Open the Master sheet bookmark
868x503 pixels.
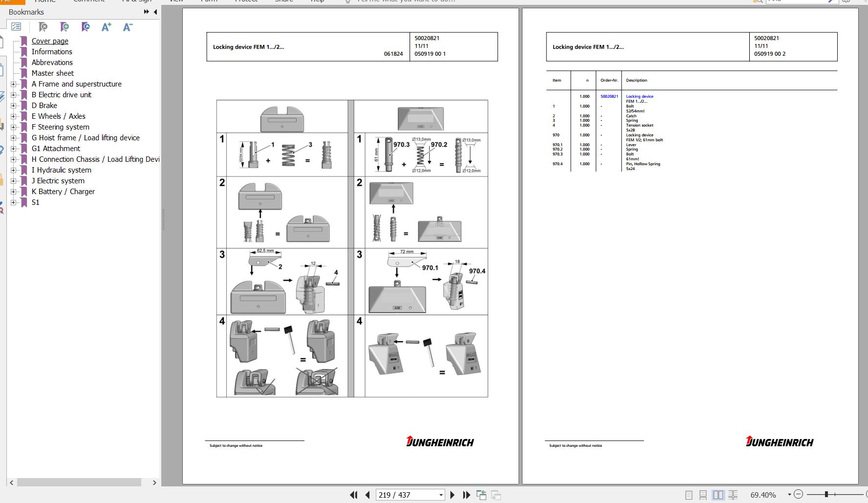pyautogui.click(x=53, y=73)
